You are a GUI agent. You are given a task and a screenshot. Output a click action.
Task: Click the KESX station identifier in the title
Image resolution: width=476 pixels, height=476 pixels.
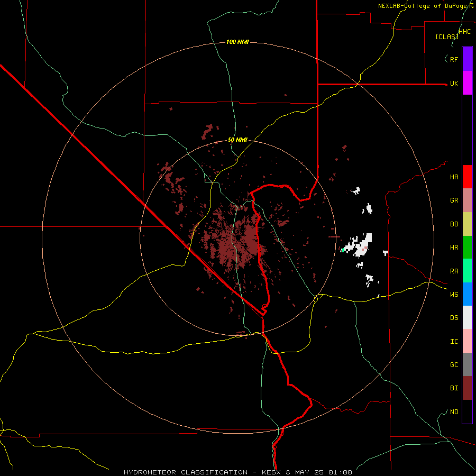coord(271,472)
